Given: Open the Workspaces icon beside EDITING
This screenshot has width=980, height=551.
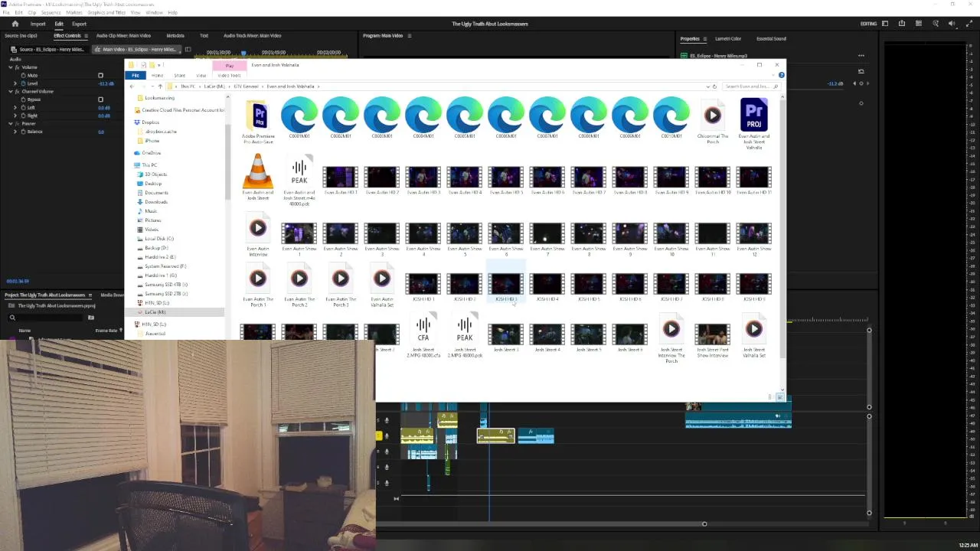Looking at the screenshot, I should pyautogui.click(x=885, y=24).
